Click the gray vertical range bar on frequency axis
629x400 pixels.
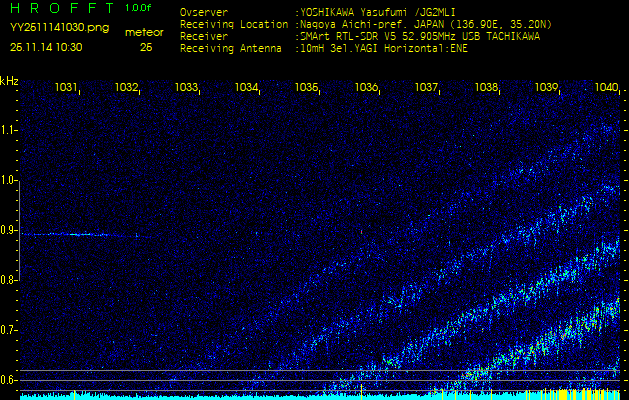[x=19, y=230]
